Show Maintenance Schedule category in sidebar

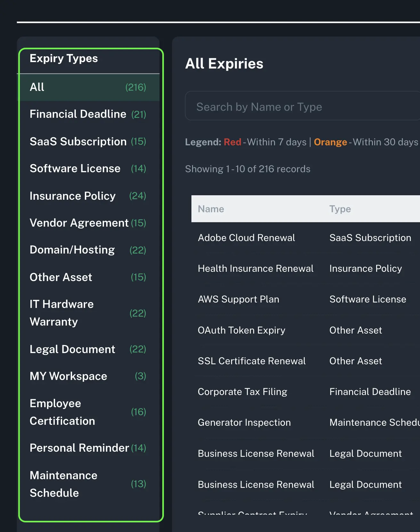(88, 484)
